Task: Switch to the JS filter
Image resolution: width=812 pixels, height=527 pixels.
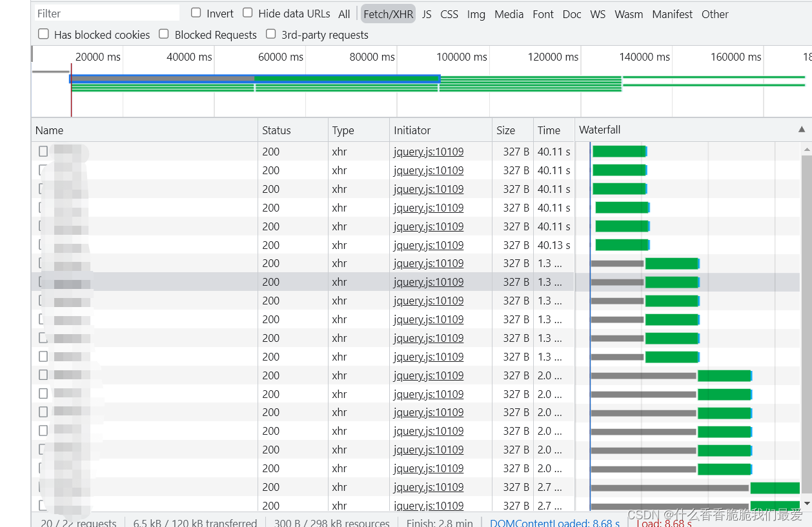Action: pos(427,14)
